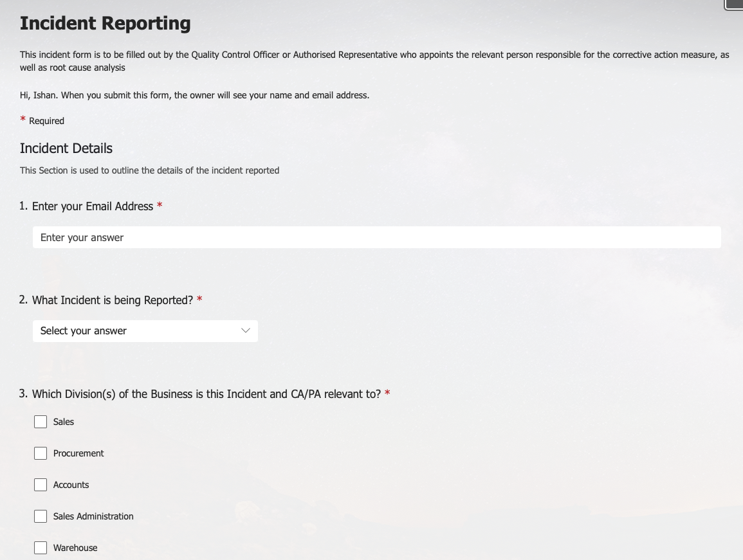Click the 'Incident Reporting' form title
Image resolution: width=743 pixels, height=560 pixels.
tap(105, 23)
